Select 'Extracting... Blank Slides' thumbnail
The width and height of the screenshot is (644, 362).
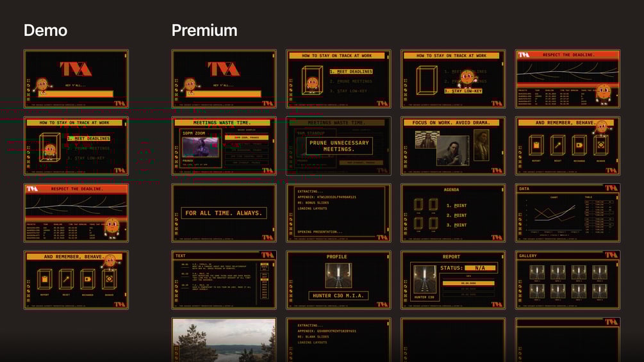tap(338, 340)
